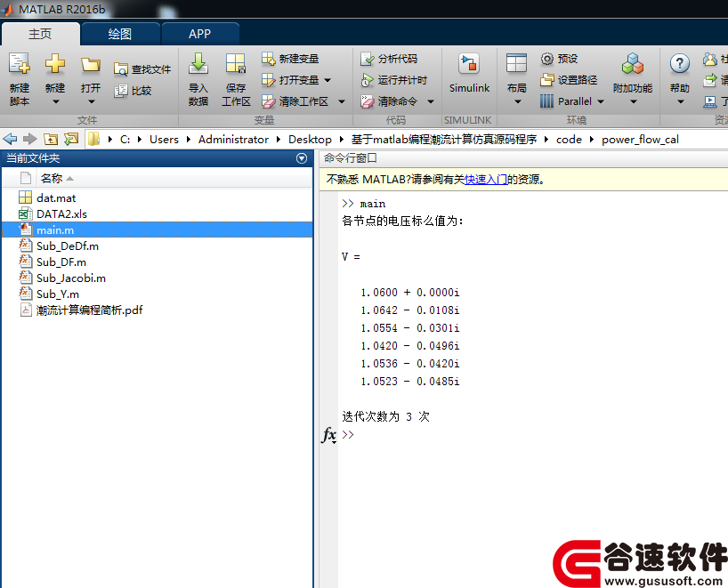Open Simulink from the toolbar icon
This screenshot has height=588, width=728.
[469, 63]
